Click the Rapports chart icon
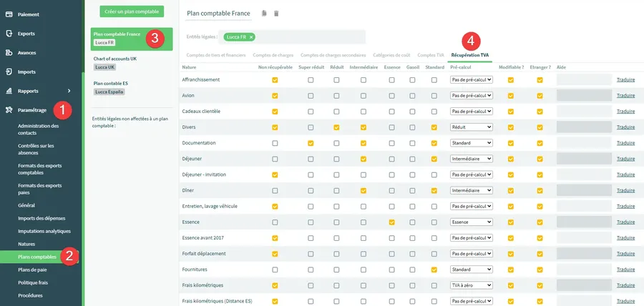The height and width of the screenshot is (306, 644). (9, 91)
